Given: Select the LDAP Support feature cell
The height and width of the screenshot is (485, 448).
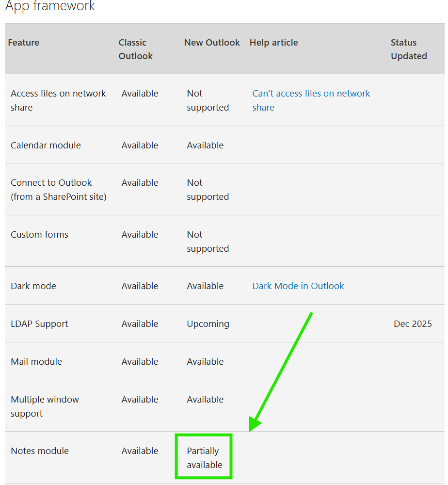Looking at the screenshot, I should pos(39,323).
